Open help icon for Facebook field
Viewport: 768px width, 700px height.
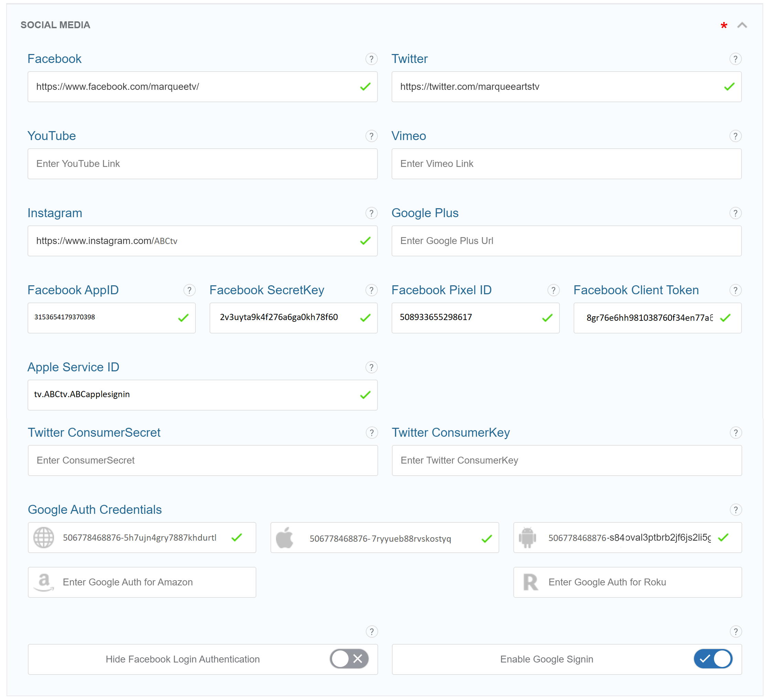click(371, 59)
